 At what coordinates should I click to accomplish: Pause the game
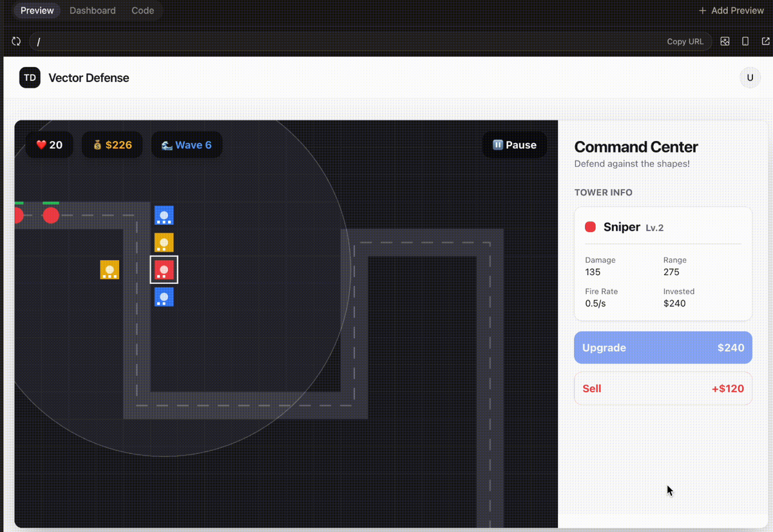tap(515, 145)
